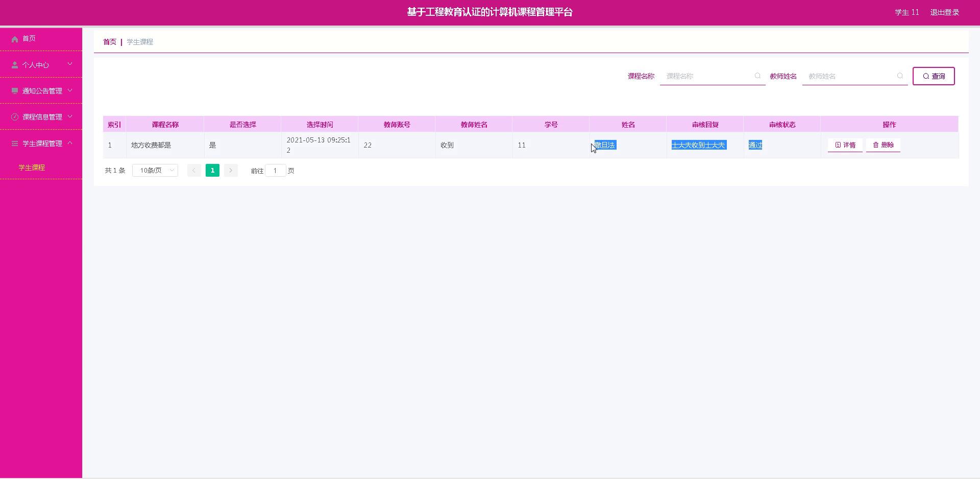This screenshot has height=479, width=980.
Task: Click the clock icon next to 课程信息管理
Action: click(x=14, y=116)
